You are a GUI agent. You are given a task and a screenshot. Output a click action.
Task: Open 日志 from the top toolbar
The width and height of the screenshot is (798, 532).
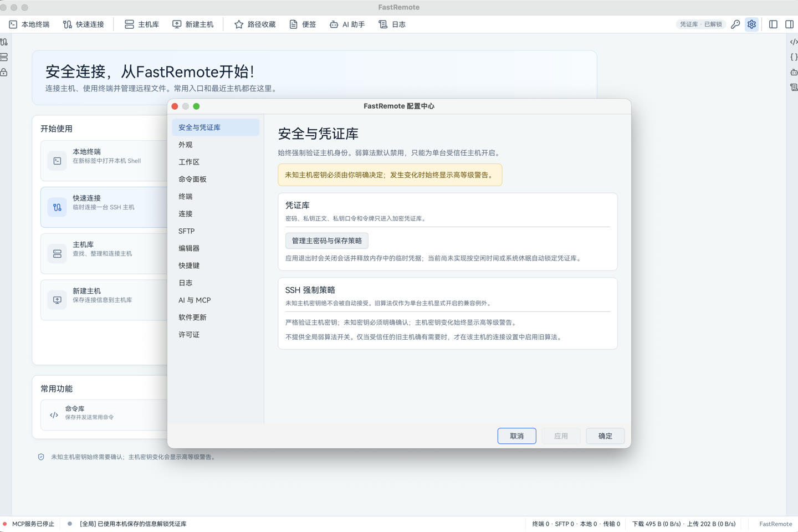point(392,24)
